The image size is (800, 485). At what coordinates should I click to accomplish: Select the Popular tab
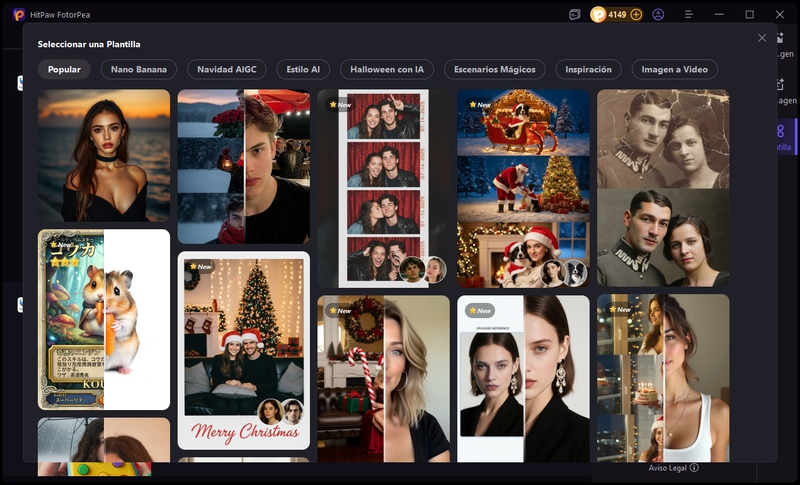click(x=64, y=69)
